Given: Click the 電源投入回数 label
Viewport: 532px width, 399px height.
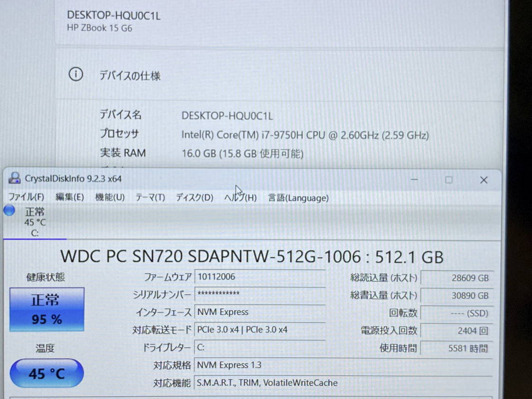Looking at the screenshot, I should 389,331.
